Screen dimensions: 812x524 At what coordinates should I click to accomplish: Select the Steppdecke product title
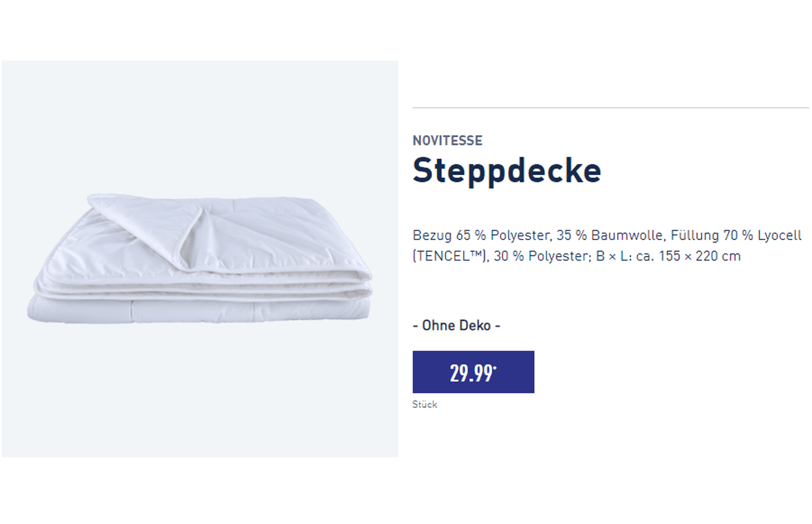click(507, 170)
